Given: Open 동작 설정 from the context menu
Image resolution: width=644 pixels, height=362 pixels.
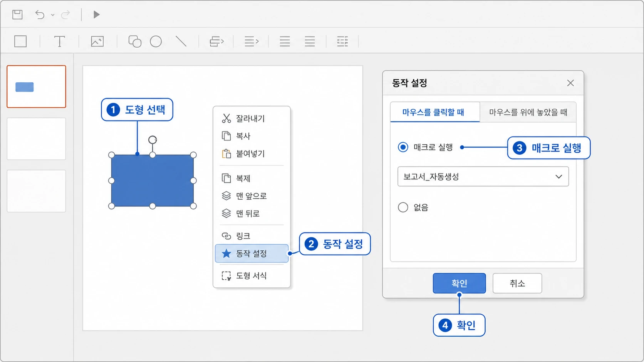Looking at the screenshot, I should tap(252, 254).
